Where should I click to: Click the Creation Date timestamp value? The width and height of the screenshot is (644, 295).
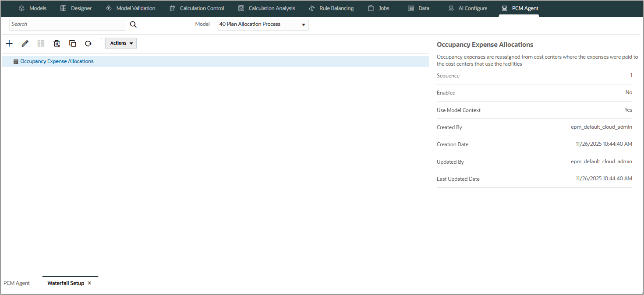click(604, 144)
